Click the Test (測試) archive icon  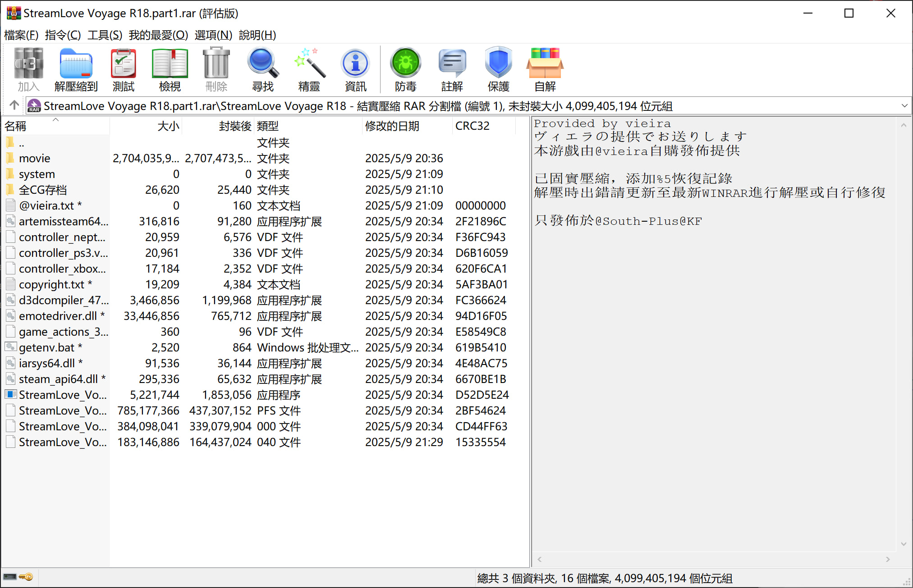pos(123,69)
